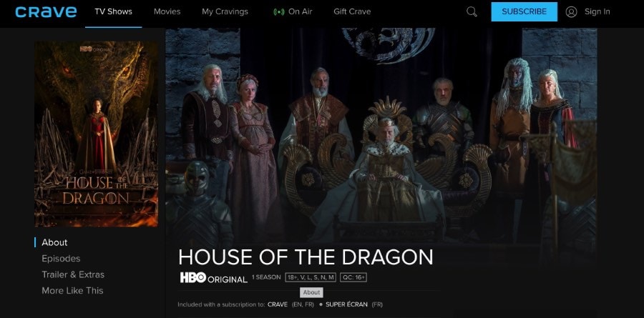Select About in the sidebar

click(54, 242)
